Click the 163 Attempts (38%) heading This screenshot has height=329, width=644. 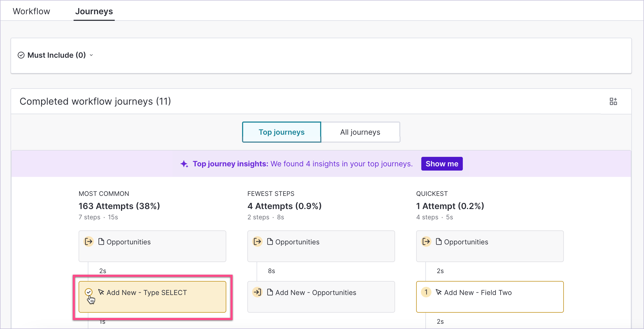coord(119,206)
